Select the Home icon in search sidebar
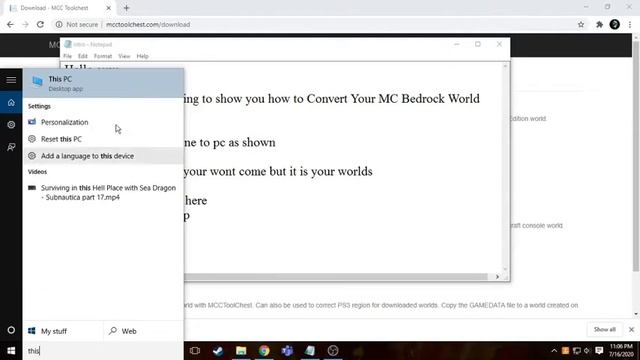Screen dimensions: 640x360 [11, 102]
